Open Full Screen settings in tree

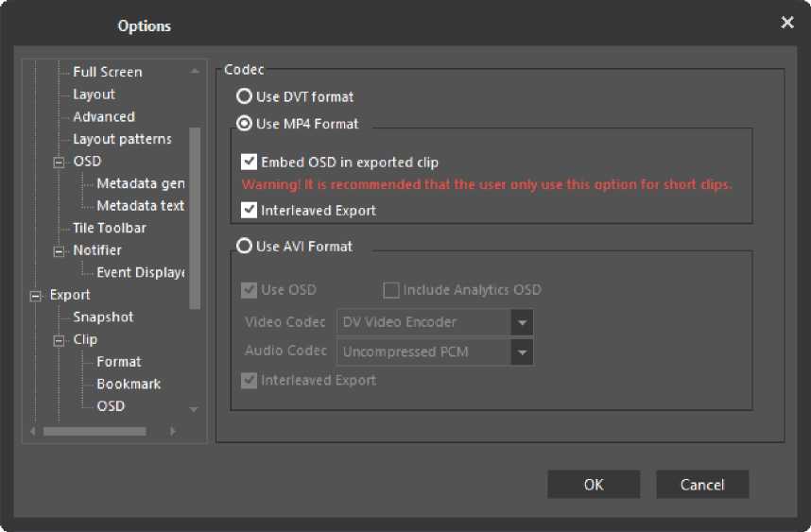[108, 72]
